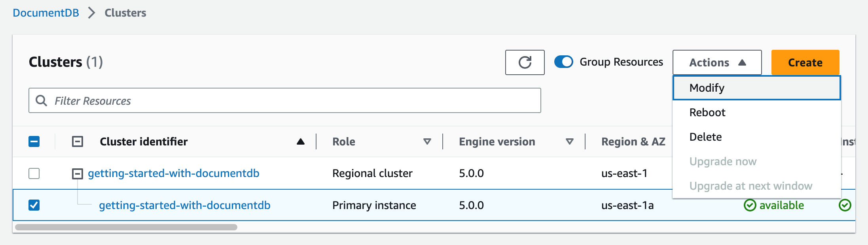The image size is (868, 245).
Task: Select Modify from the Actions menu
Action: 707,88
